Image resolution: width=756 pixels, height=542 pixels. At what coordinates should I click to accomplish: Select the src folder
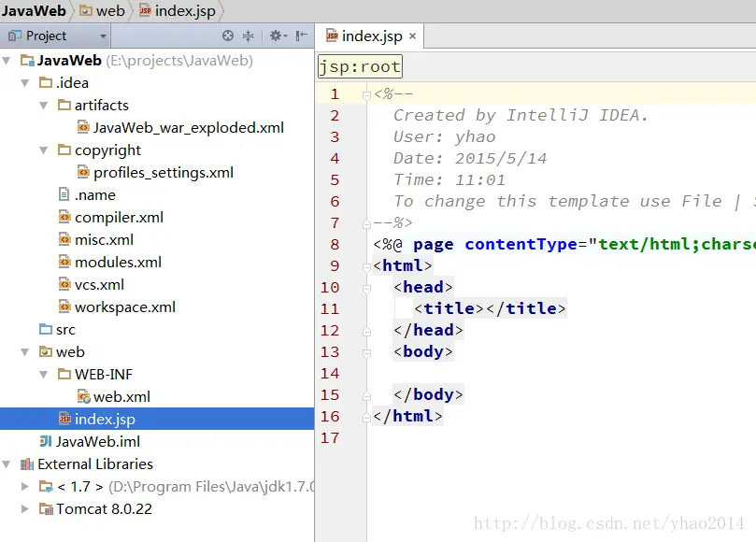tap(65, 330)
